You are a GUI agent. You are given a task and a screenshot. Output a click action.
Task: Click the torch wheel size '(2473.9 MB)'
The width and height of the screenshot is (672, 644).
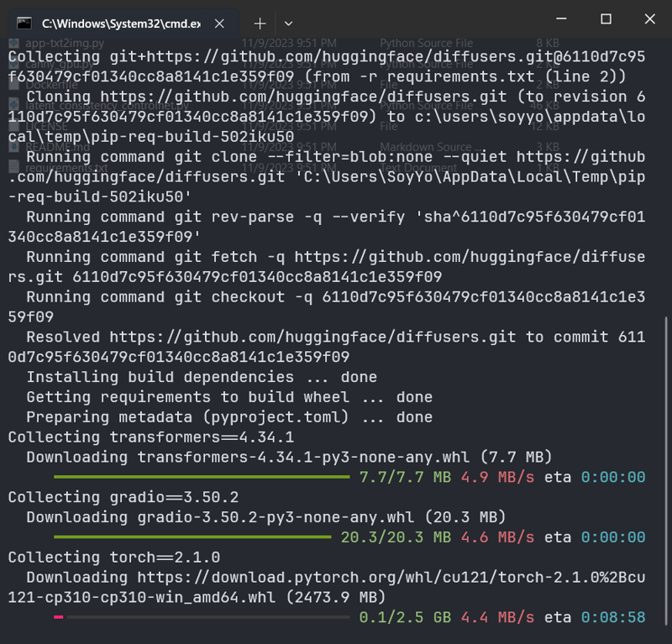335,597
